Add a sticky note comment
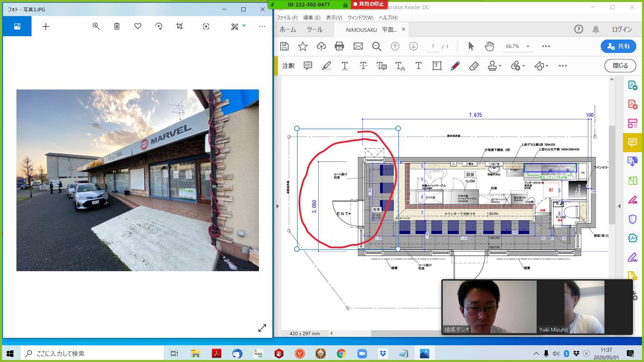The height and width of the screenshot is (362, 644). click(x=308, y=66)
